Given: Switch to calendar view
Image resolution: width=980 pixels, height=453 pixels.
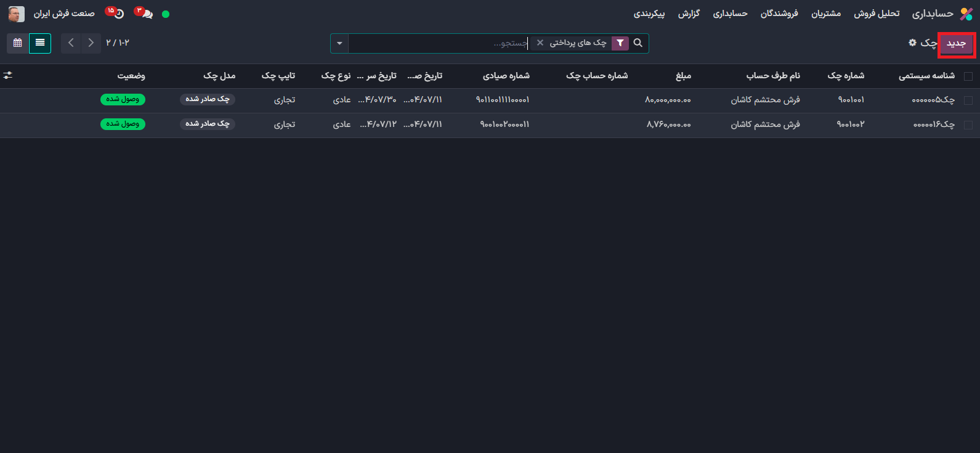Looking at the screenshot, I should (x=17, y=43).
